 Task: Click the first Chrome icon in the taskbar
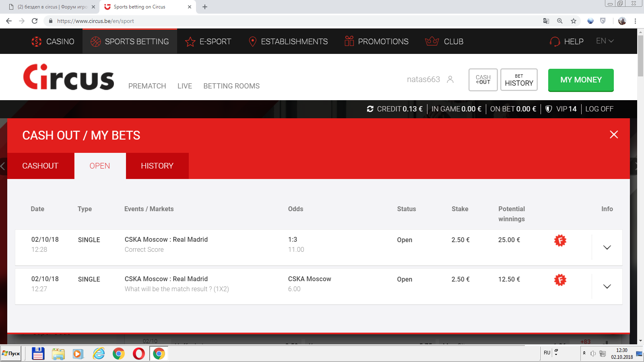point(119,354)
